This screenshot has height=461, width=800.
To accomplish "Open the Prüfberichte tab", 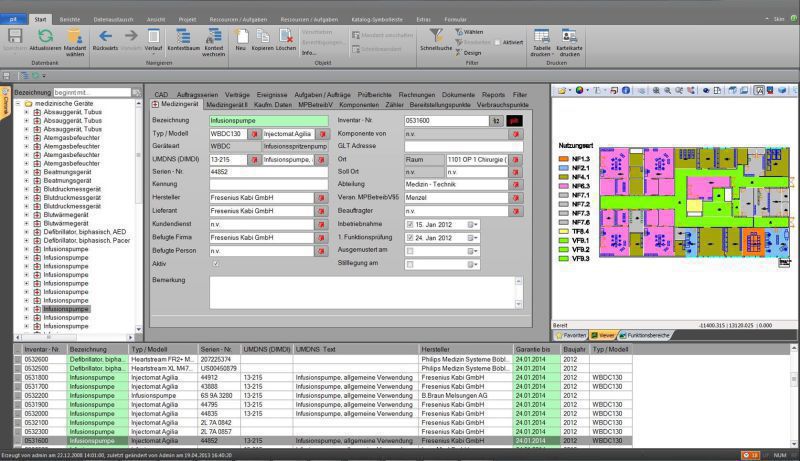I will click(x=374, y=95).
